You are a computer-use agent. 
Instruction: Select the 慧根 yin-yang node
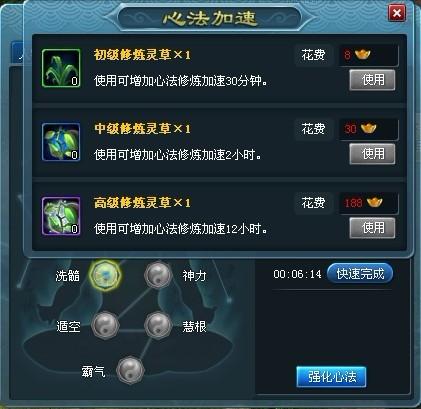(158, 325)
